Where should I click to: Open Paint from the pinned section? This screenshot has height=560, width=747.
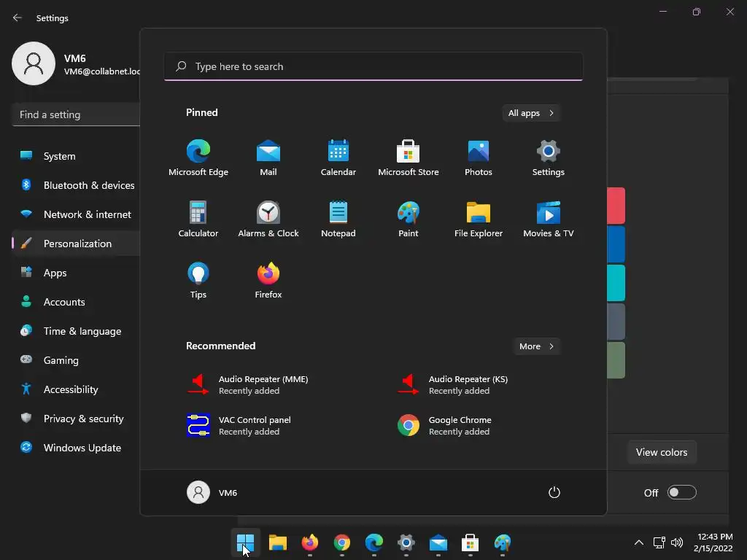(x=409, y=219)
